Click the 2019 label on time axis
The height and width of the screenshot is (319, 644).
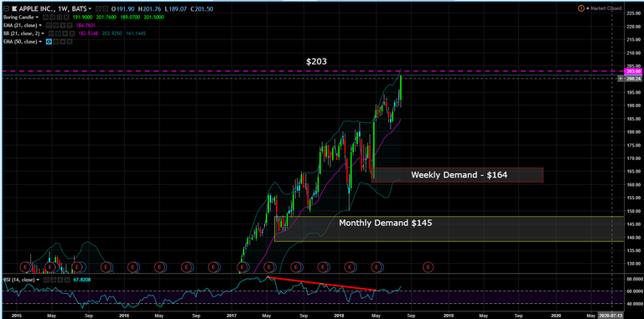point(448,316)
